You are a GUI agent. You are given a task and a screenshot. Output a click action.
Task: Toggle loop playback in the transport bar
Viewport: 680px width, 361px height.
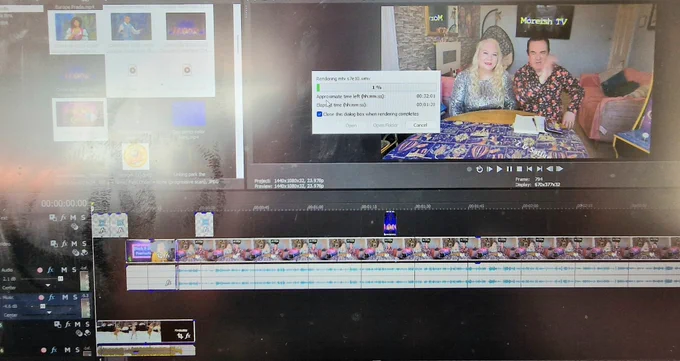pos(479,169)
